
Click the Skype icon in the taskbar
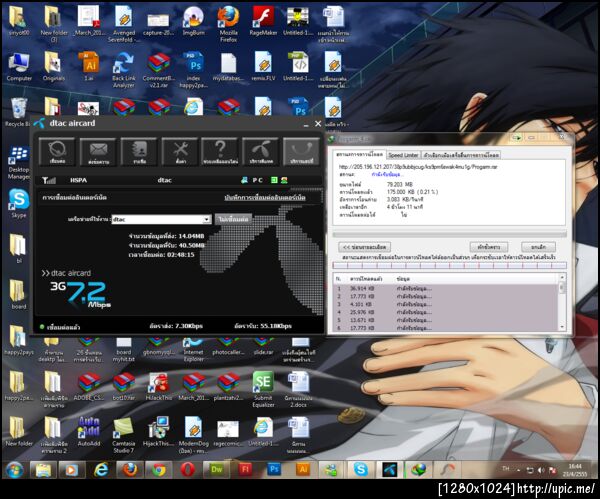pyautogui.click(x=360, y=470)
